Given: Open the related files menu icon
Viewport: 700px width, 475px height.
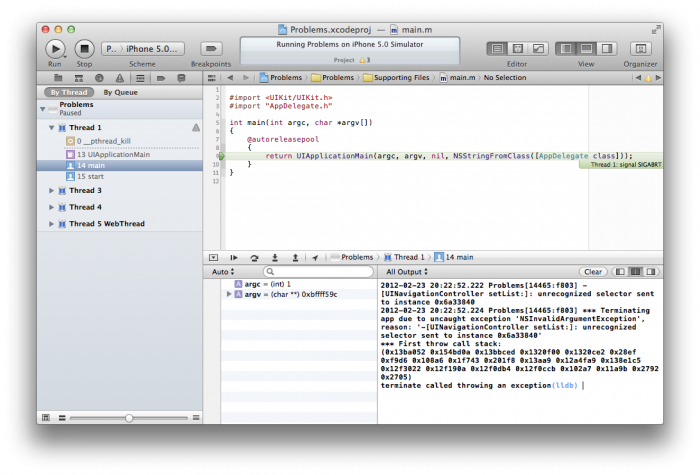Looking at the screenshot, I should coord(212,78).
